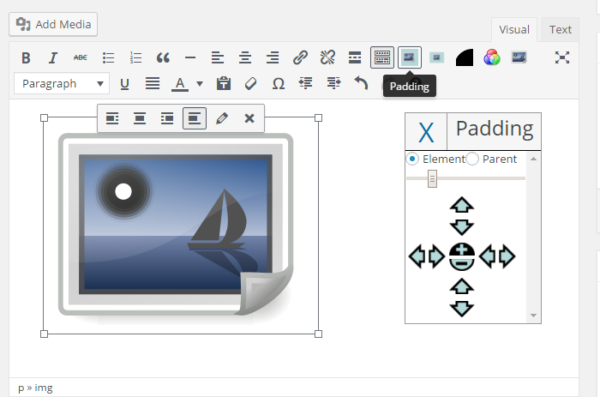
Task: Remove the link with unlink icon
Action: (328, 58)
